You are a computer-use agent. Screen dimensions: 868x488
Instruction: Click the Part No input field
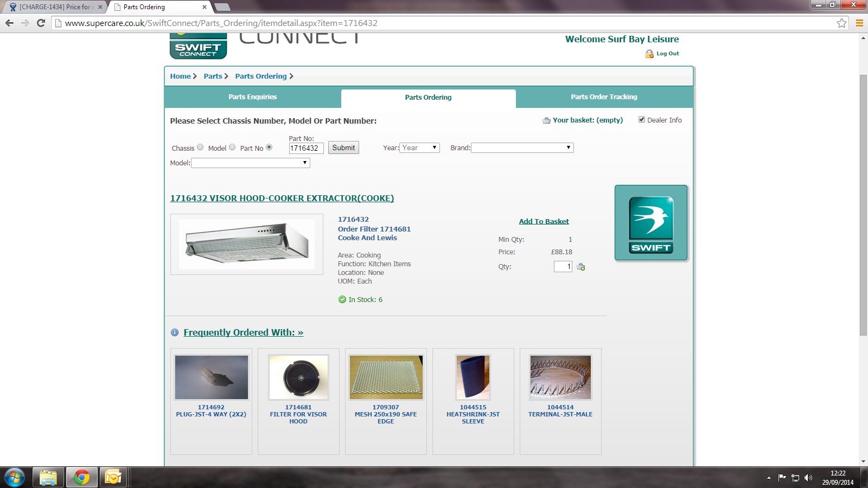coord(306,148)
